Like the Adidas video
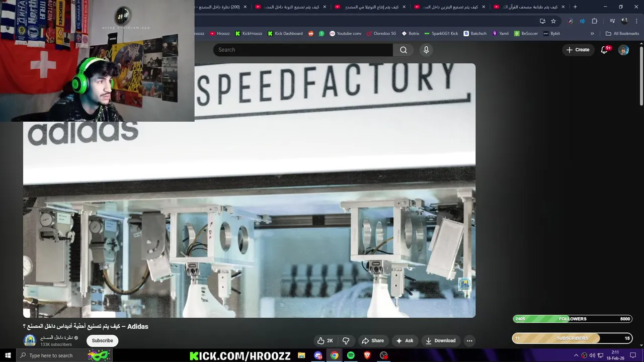 [326, 340]
